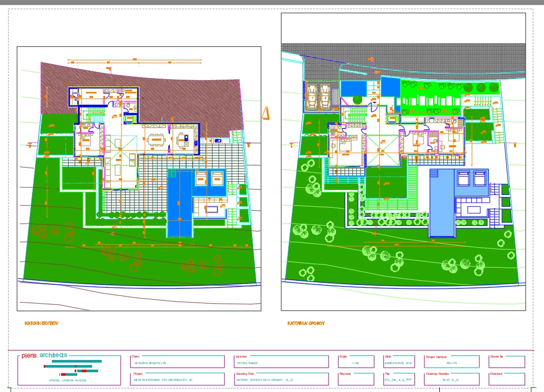
Task: Select the dining table symbol in the ground plan
Action: 156,139
